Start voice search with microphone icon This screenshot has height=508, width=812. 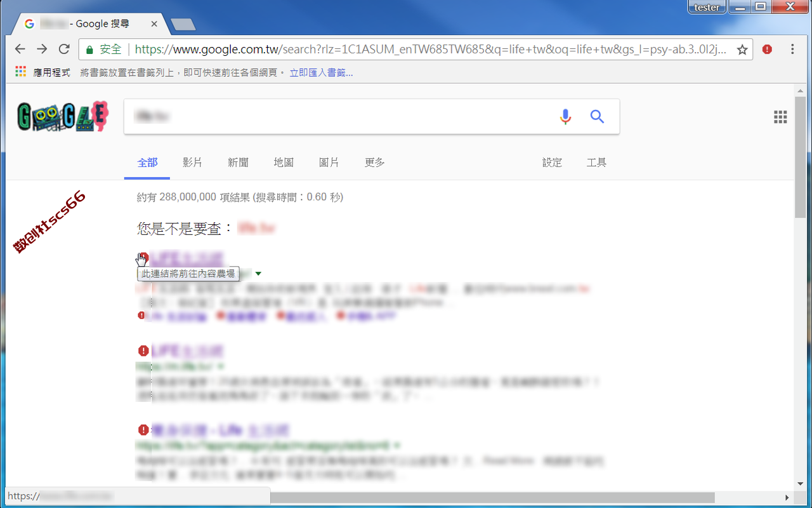[565, 116]
